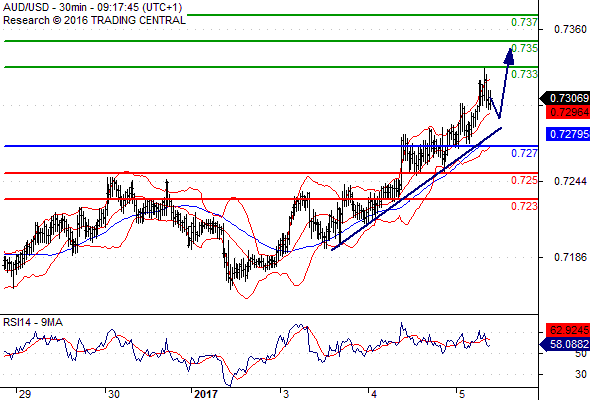Click the red 62.9245 RSI value tag
Viewport: 590px width, 400px height.
[568, 330]
